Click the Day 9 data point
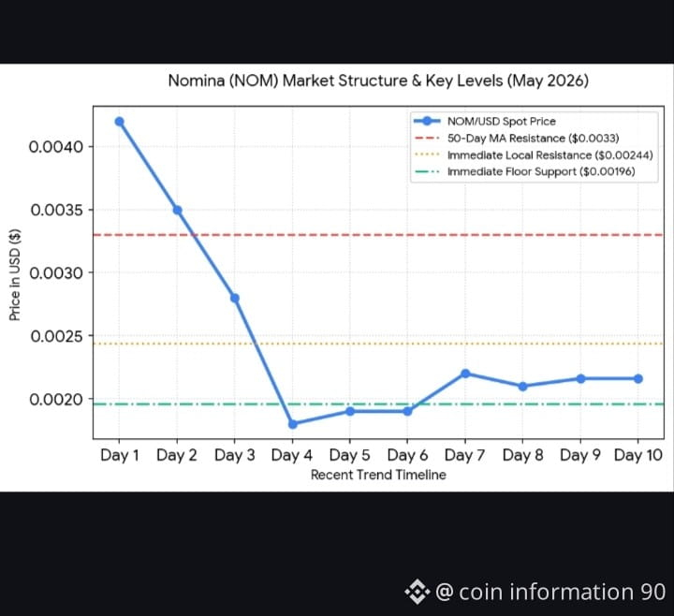This screenshot has width=674, height=616. pos(580,379)
